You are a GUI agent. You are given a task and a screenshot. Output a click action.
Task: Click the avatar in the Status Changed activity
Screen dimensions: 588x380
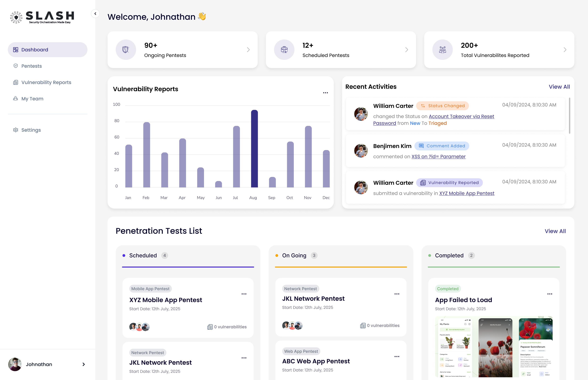361,114
